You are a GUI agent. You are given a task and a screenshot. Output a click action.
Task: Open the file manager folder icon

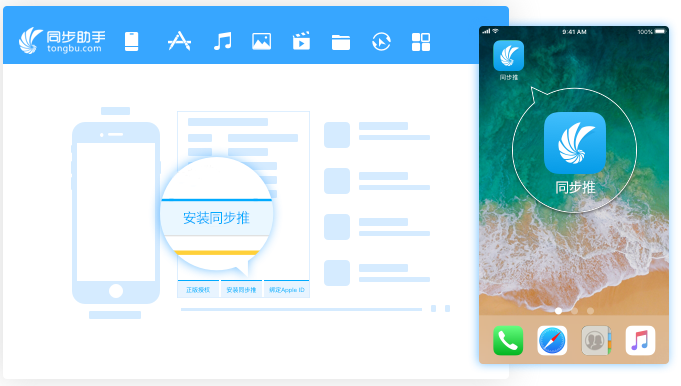341,43
